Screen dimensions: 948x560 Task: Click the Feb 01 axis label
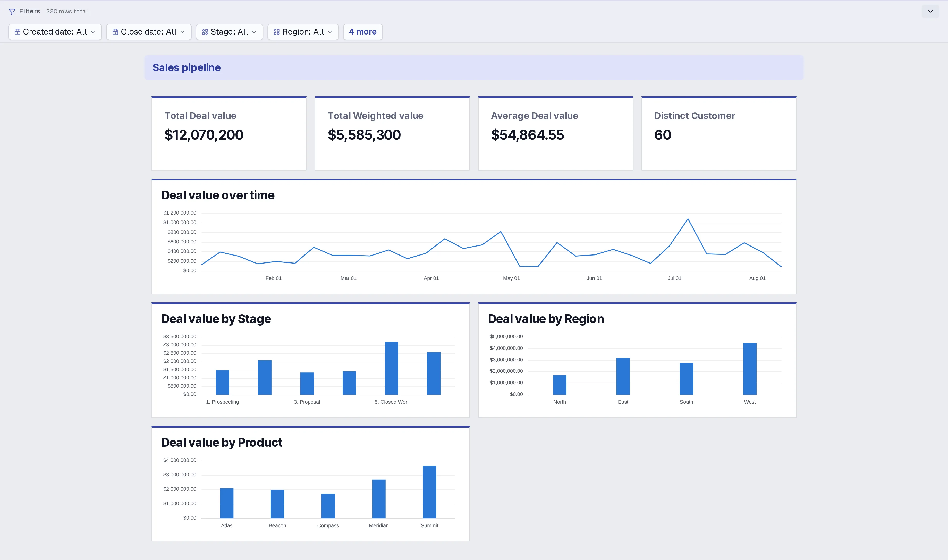[x=274, y=278]
